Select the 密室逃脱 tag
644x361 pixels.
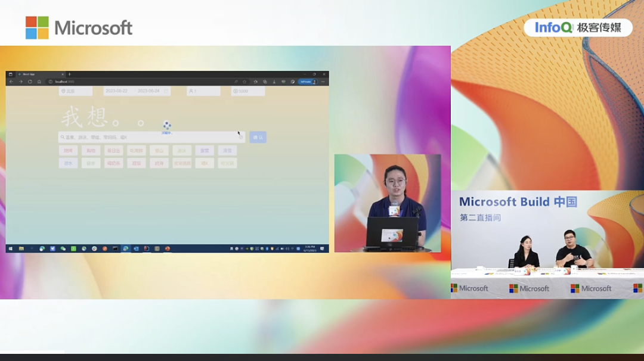point(182,163)
